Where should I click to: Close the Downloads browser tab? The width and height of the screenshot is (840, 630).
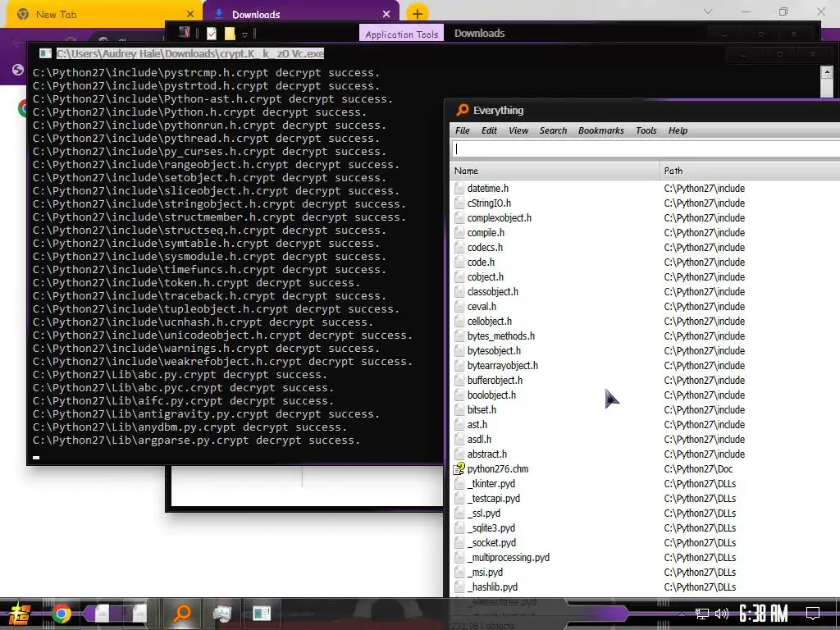(x=386, y=15)
